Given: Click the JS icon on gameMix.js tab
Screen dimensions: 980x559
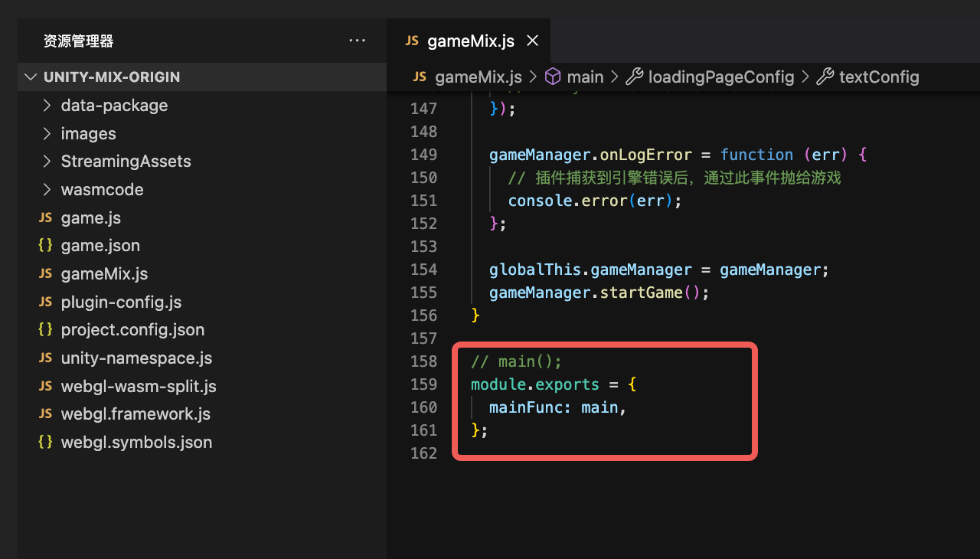Looking at the screenshot, I should point(412,41).
